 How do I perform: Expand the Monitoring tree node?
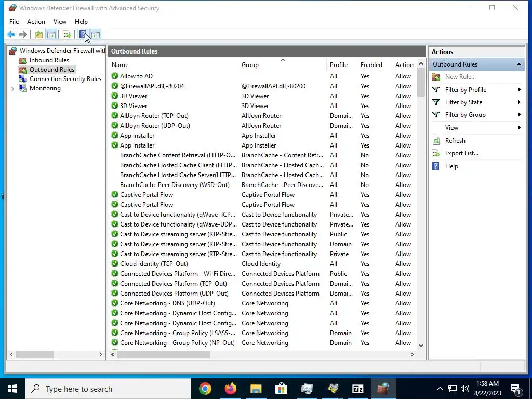click(x=12, y=88)
